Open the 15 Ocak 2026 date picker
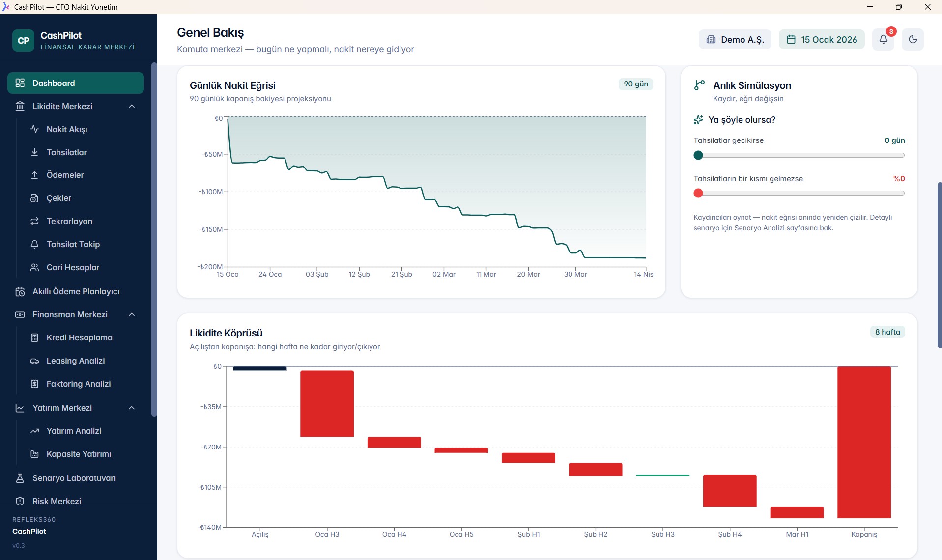 [x=822, y=39]
